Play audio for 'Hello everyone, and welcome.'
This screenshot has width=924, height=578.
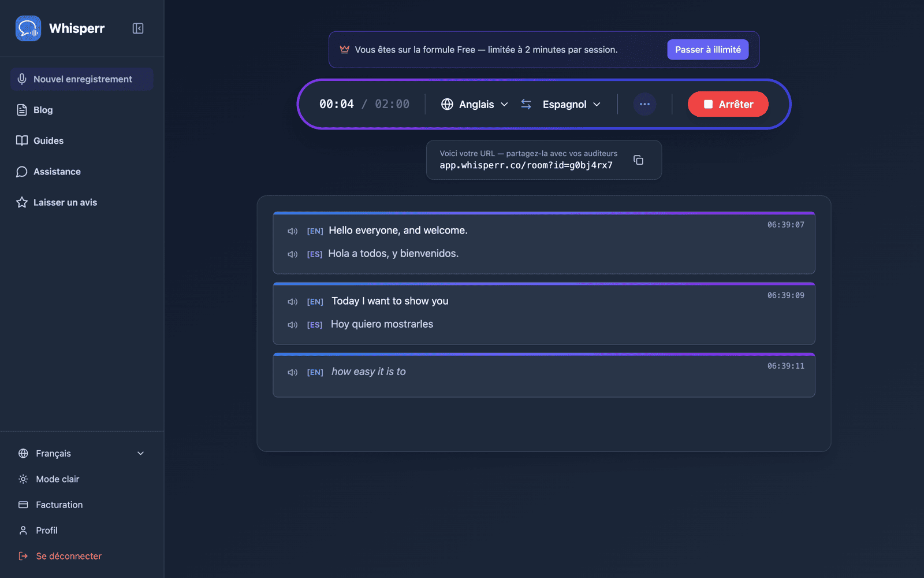(x=293, y=231)
